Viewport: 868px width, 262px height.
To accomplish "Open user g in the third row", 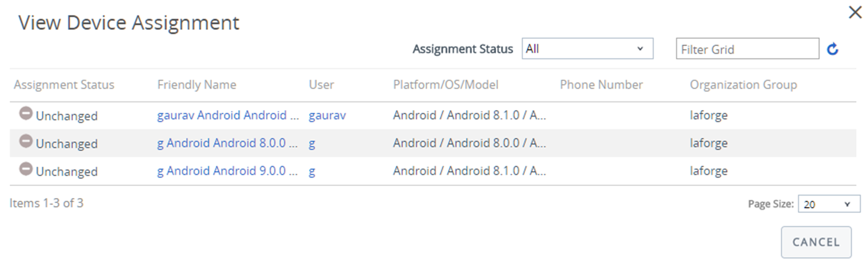I will click(312, 171).
